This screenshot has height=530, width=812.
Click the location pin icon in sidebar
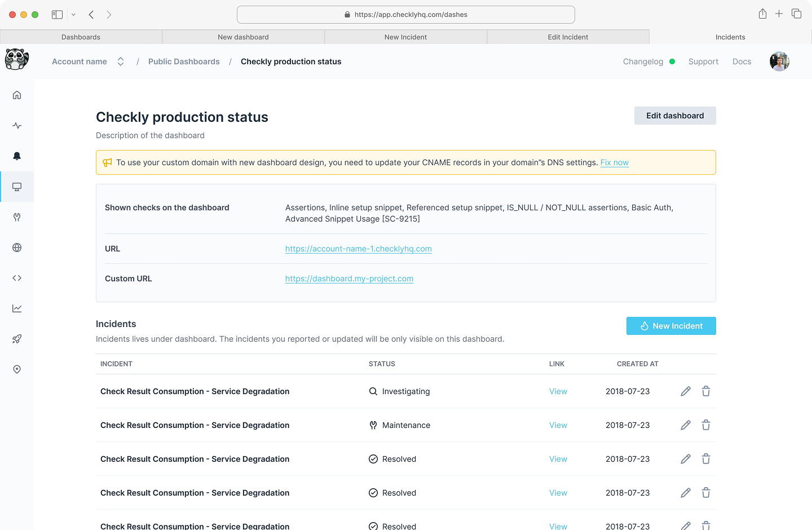17,369
